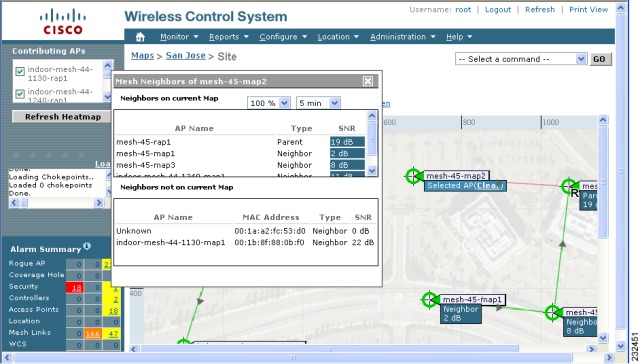Toggle the indoor-mesh-44-1240-rap1 checkbox

point(20,94)
